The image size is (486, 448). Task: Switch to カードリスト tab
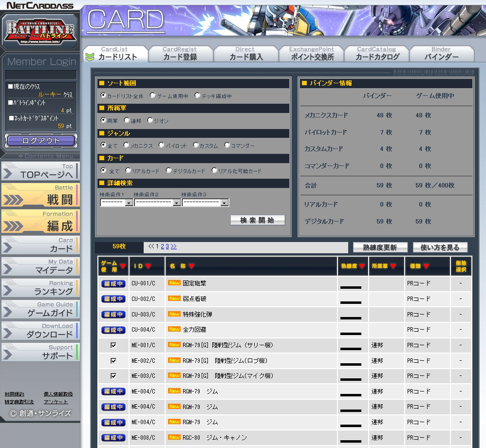tap(115, 54)
